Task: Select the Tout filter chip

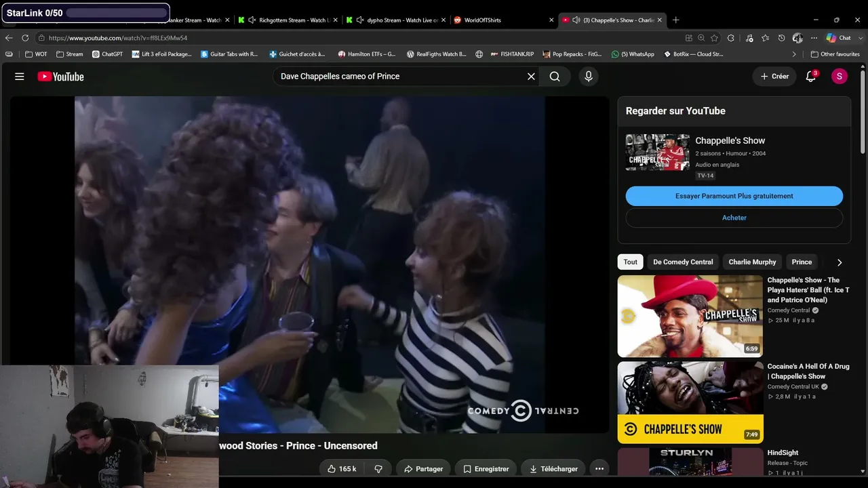Action: pyautogui.click(x=631, y=262)
